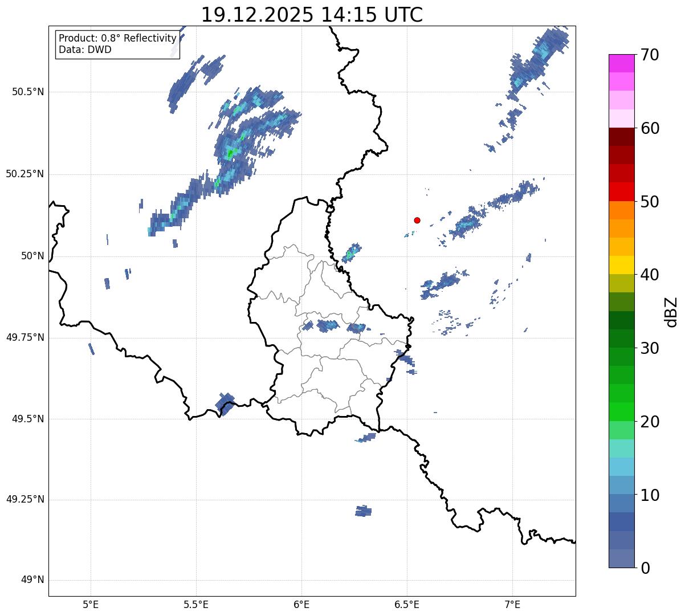Click the green high-reflectivity core near 50.3°N 5.65°E
Screen dimensions: 685x616
tap(230, 153)
